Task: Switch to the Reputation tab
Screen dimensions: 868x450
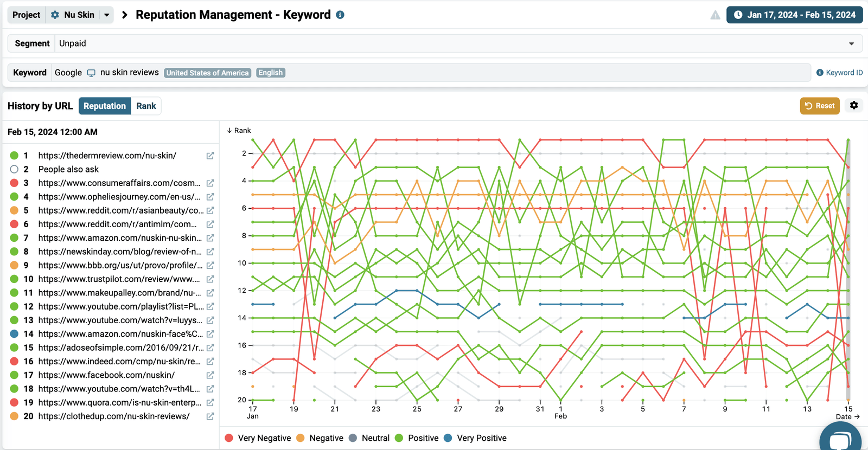Action: tap(105, 106)
